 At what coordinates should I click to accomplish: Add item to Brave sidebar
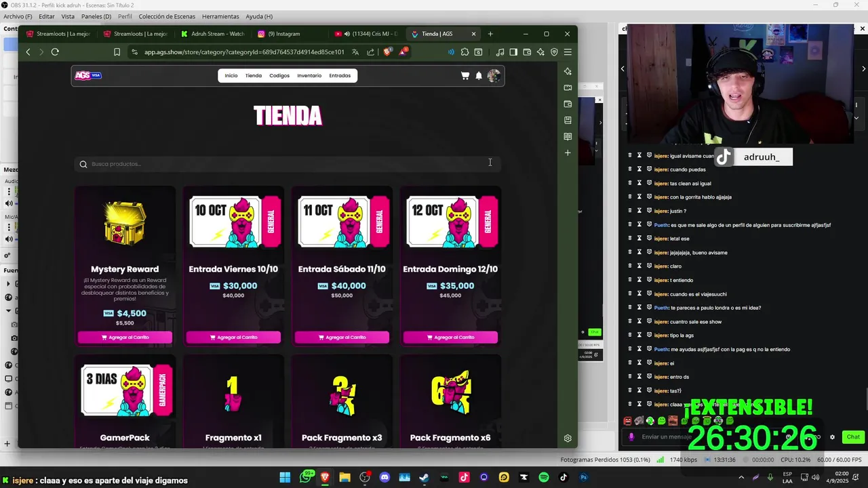pos(568,152)
